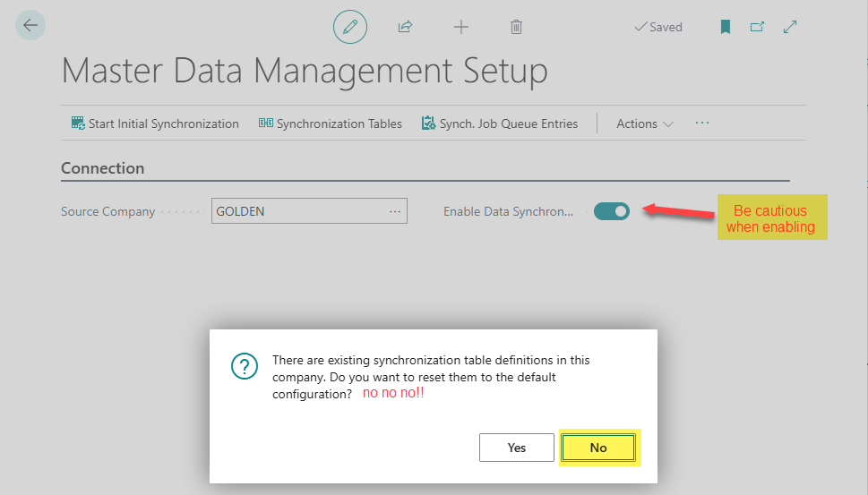Viewport: 868px width, 495px height.
Task: Toggle the Enable Data Synchronization switch
Action: point(612,211)
